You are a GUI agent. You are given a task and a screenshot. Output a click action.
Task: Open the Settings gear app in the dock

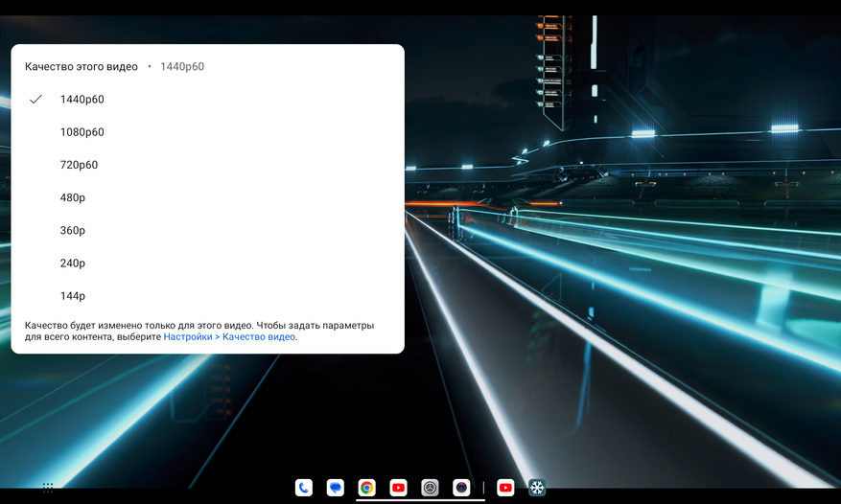[430, 488]
